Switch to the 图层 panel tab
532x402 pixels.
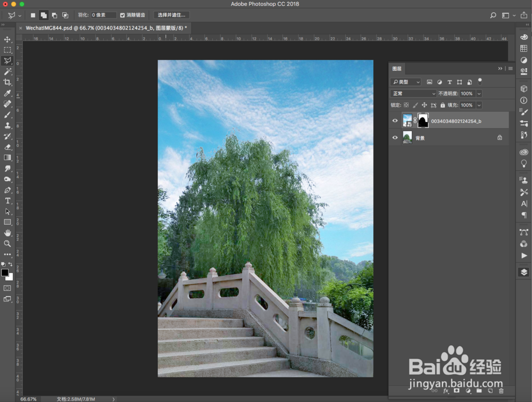397,68
